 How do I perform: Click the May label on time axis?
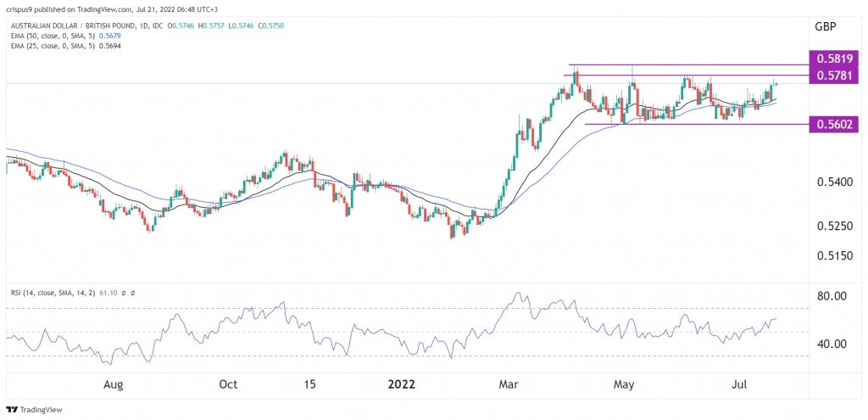[x=625, y=384]
